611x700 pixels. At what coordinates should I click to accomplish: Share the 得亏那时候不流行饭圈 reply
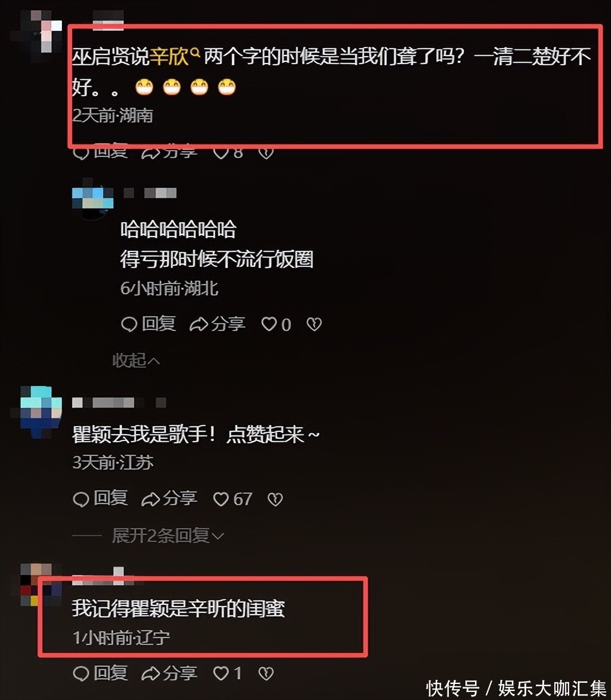click(x=217, y=324)
